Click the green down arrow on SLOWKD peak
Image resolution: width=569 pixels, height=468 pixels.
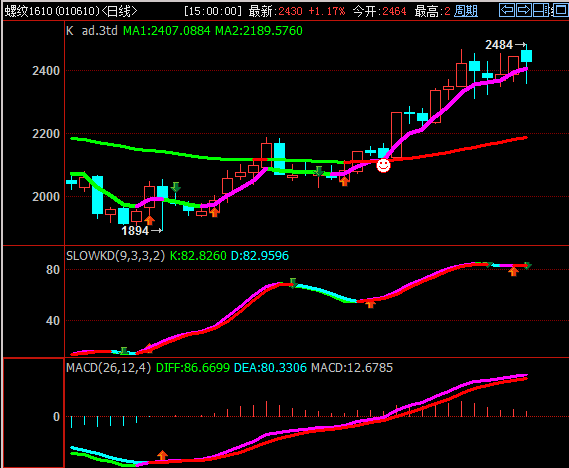point(293,283)
